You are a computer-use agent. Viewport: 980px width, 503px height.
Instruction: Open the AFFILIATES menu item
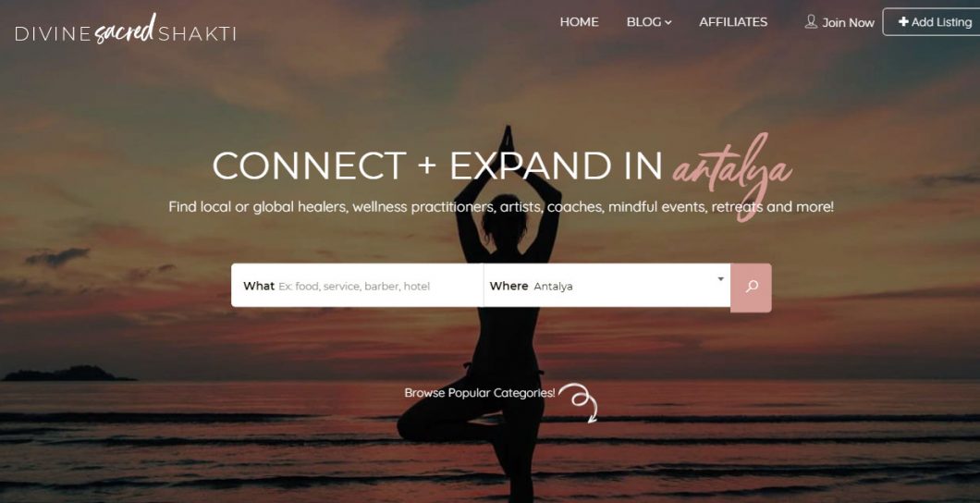coord(733,22)
